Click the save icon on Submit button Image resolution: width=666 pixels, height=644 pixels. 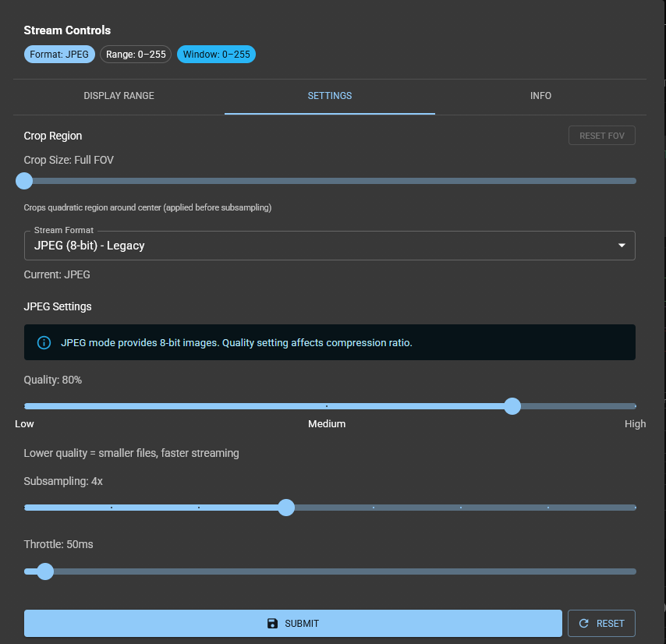(272, 623)
